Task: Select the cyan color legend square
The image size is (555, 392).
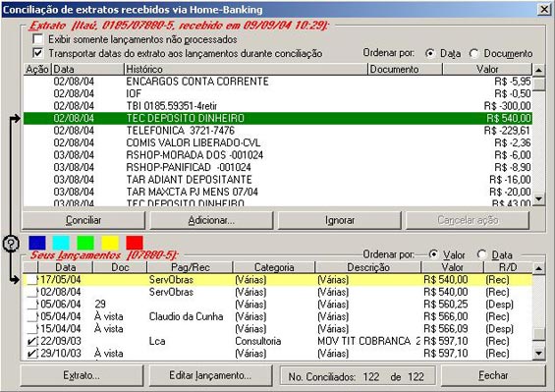Action: 61,244
